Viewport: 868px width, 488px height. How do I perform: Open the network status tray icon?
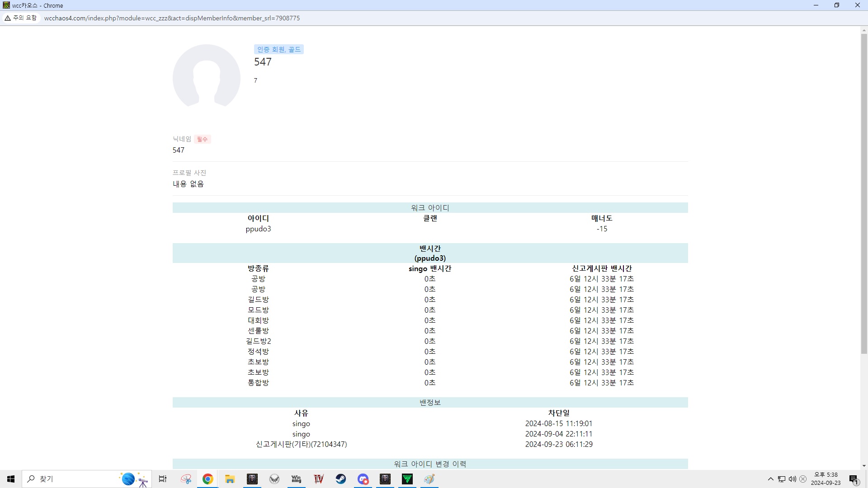coord(782,479)
